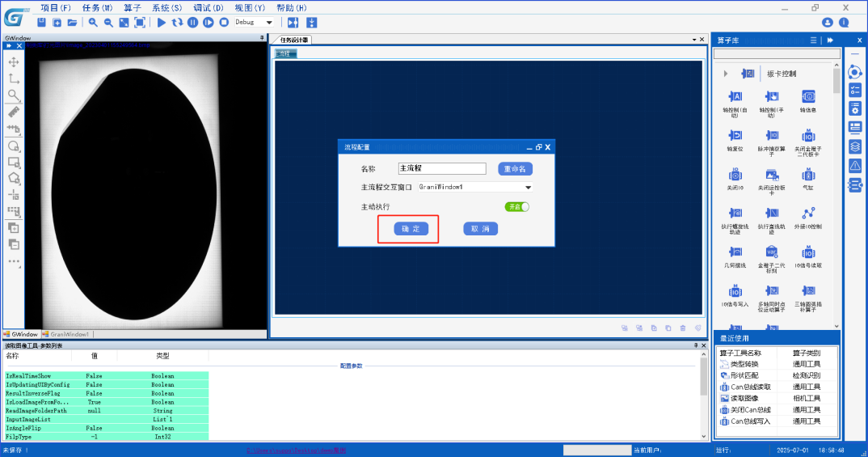Click the 气缸 operator icon
Image resolution: width=868 pixels, height=457 pixels.
click(808, 175)
